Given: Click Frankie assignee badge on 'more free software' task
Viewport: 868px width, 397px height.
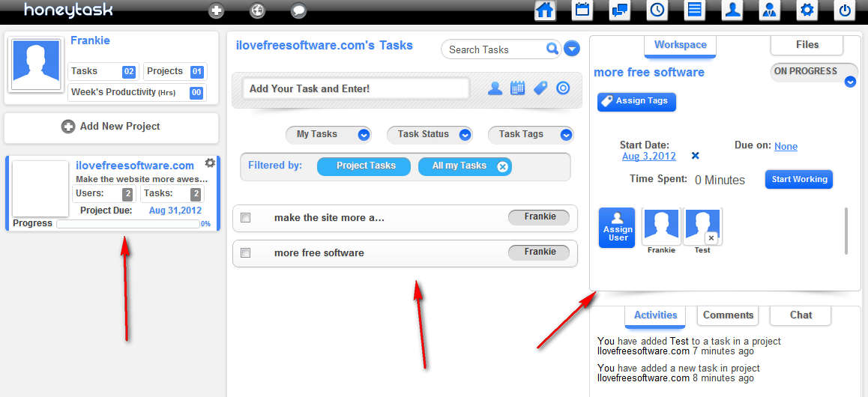Looking at the screenshot, I should tap(539, 252).
